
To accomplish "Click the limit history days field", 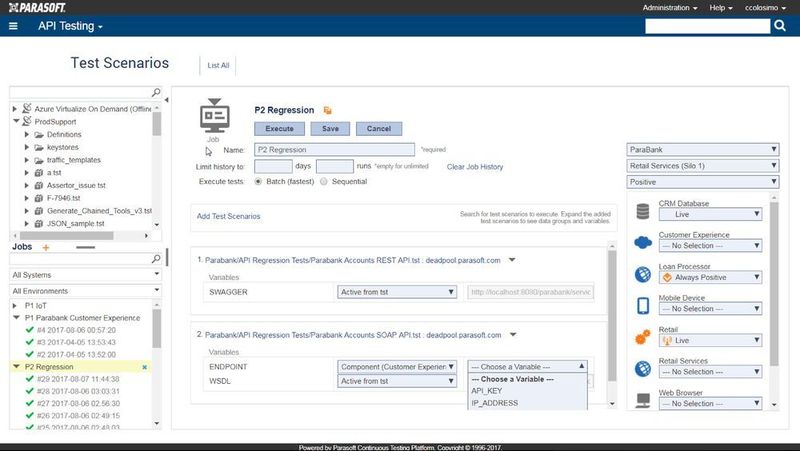I will click(273, 166).
